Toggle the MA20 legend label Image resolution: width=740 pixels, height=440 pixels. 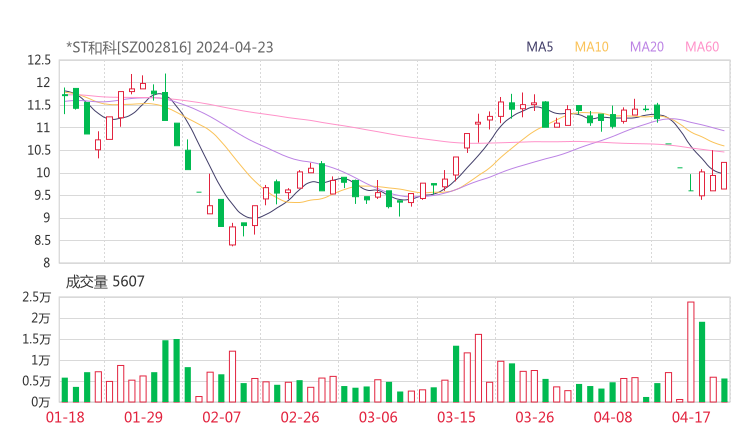coord(647,47)
